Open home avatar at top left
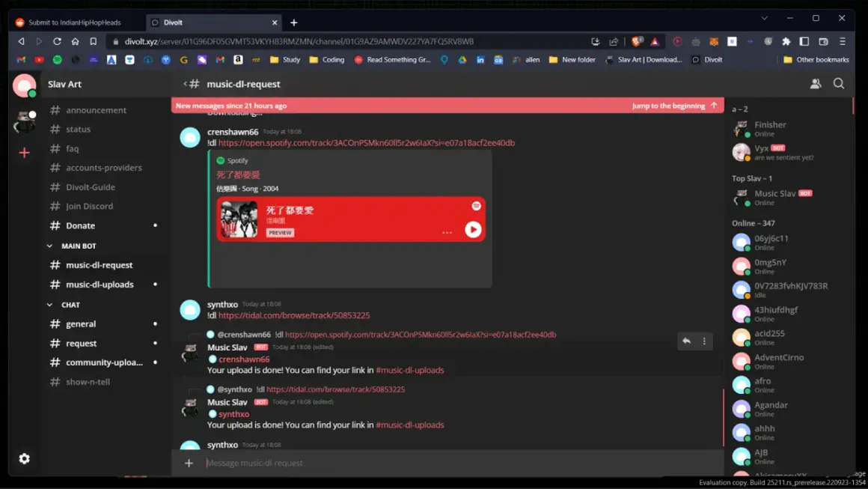Image resolution: width=868 pixels, height=489 pixels. coord(25,85)
